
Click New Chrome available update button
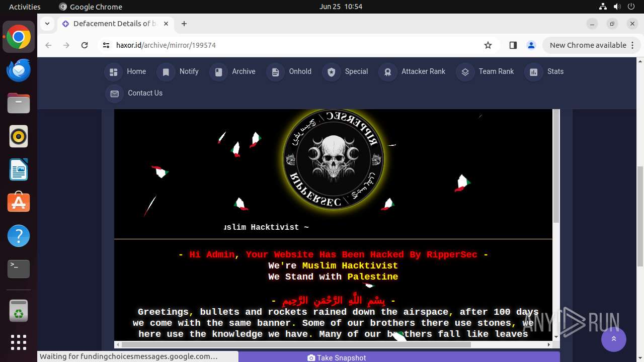coord(591,45)
